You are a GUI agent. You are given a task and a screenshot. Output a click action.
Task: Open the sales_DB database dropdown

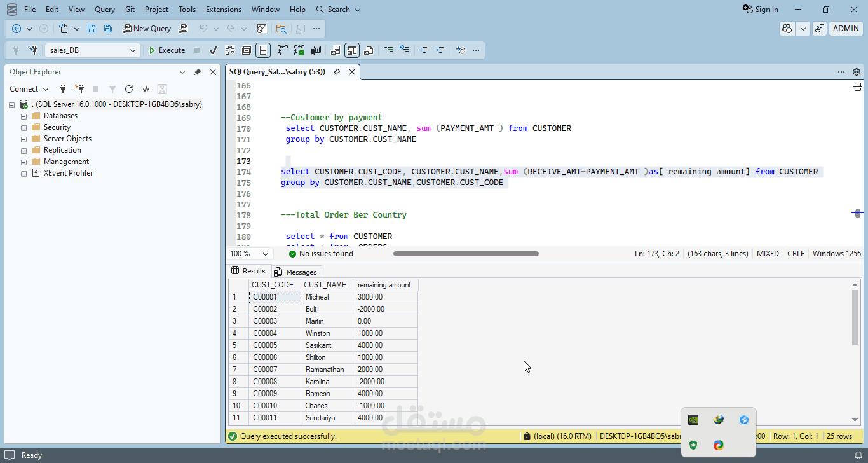coord(133,50)
